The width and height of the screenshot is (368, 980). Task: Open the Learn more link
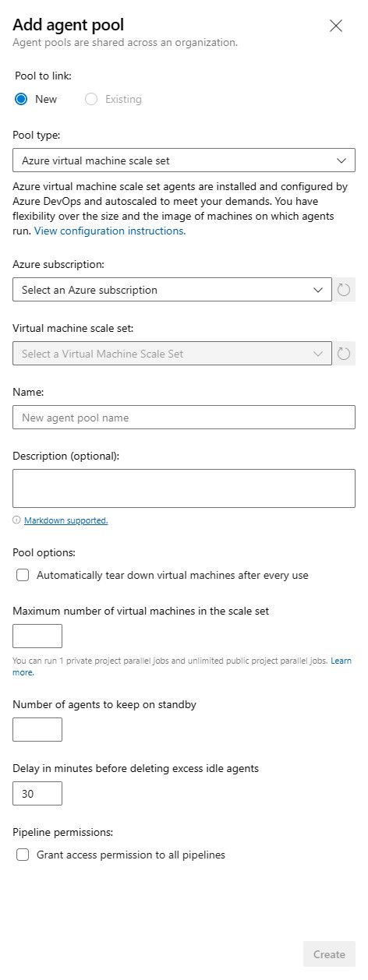[341, 661]
